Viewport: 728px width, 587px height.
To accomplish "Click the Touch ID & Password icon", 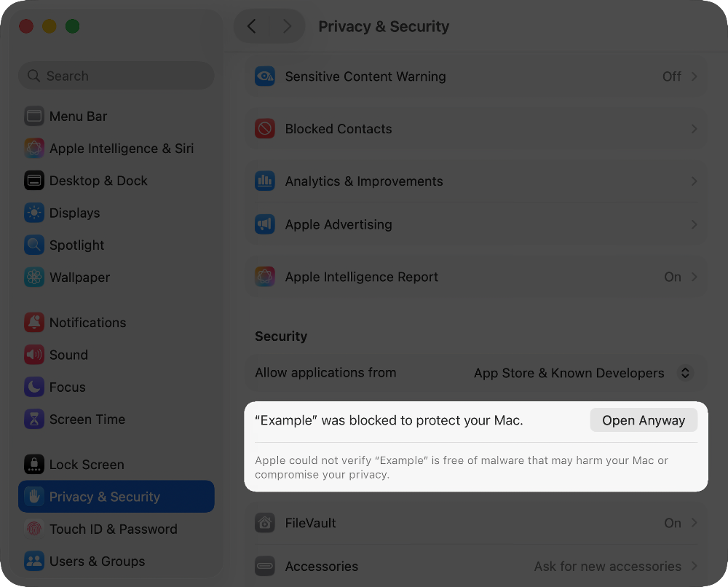I will 33,529.
